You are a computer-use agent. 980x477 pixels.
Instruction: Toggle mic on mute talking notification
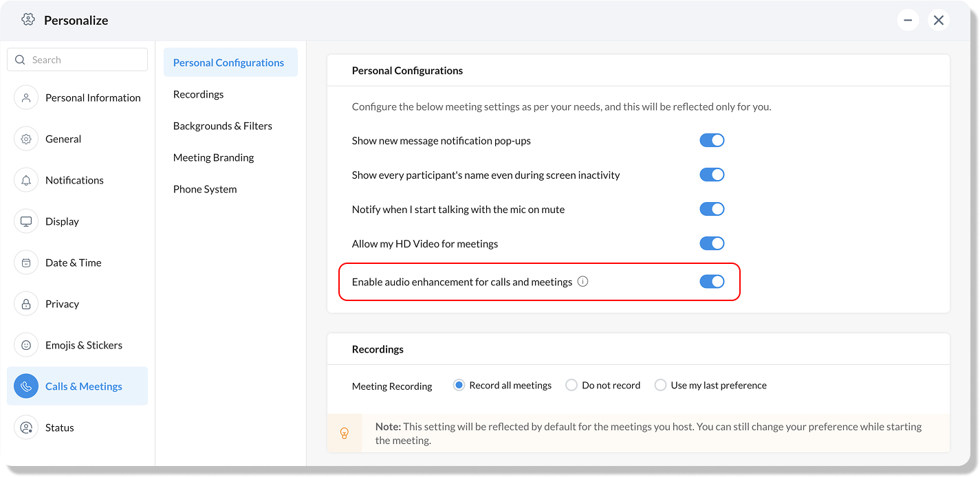(x=712, y=209)
